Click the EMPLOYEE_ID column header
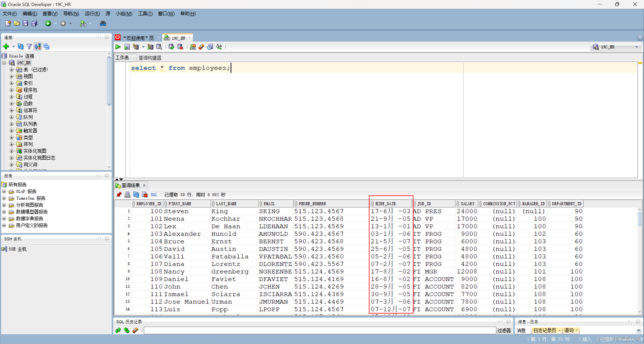 147,204
